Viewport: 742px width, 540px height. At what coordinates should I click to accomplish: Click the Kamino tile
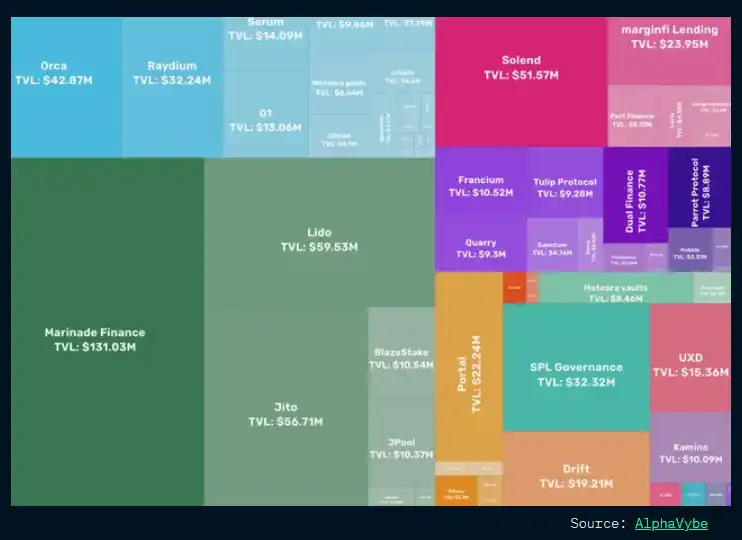tap(690, 452)
